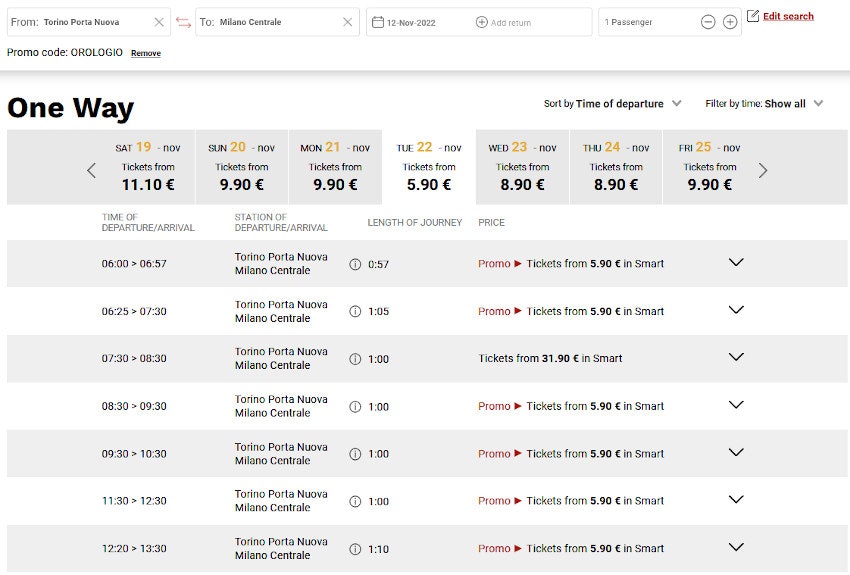Select the WED 23 nov date tab

522,167
